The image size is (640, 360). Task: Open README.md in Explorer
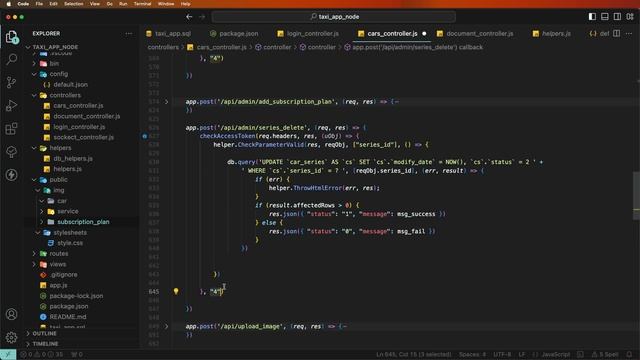pyautogui.click(x=68, y=317)
